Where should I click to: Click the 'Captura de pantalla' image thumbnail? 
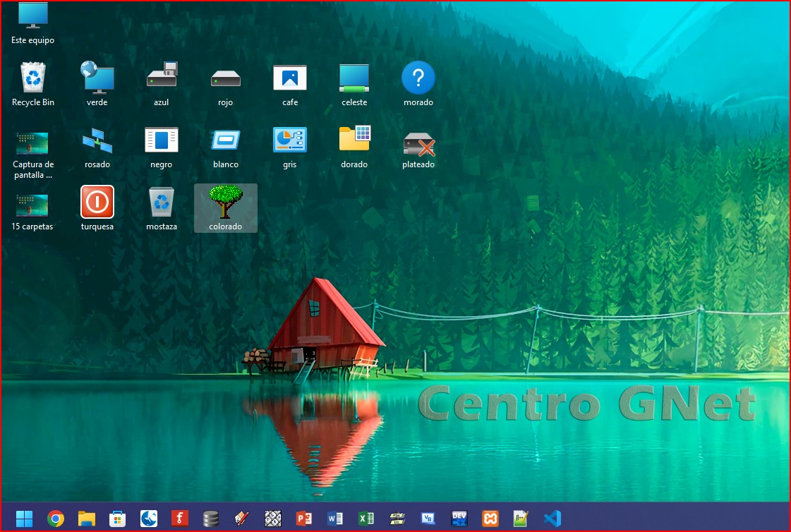pyautogui.click(x=32, y=143)
